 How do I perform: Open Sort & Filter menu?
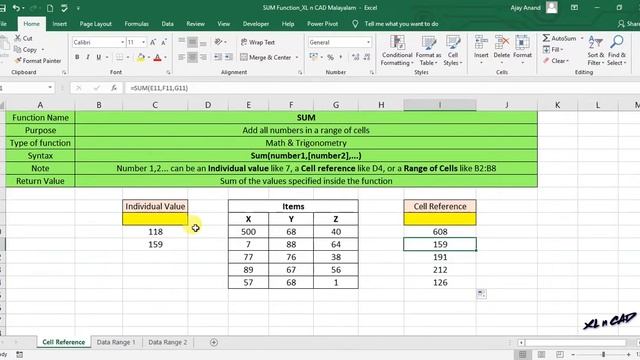(596, 51)
